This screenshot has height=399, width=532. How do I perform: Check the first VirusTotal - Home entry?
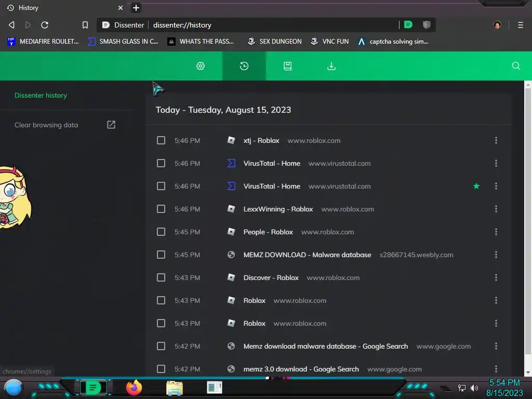(x=161, y=163)
